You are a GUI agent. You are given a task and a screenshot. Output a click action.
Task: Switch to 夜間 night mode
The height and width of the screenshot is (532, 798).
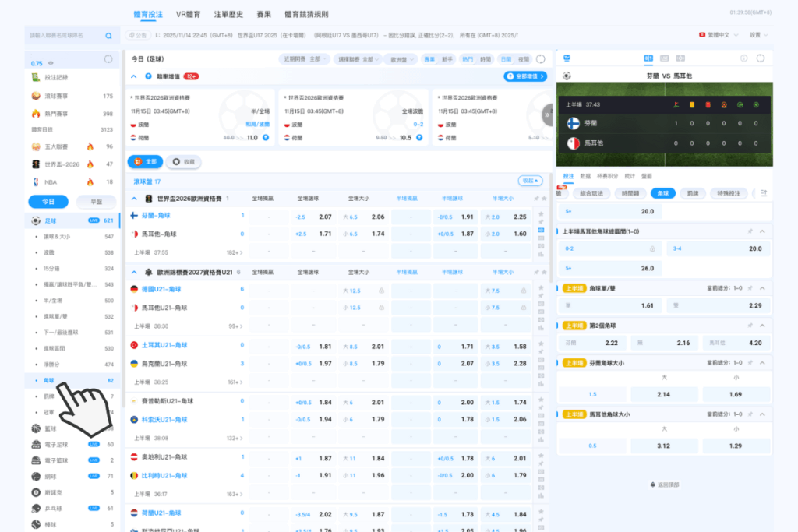(523, 59)
